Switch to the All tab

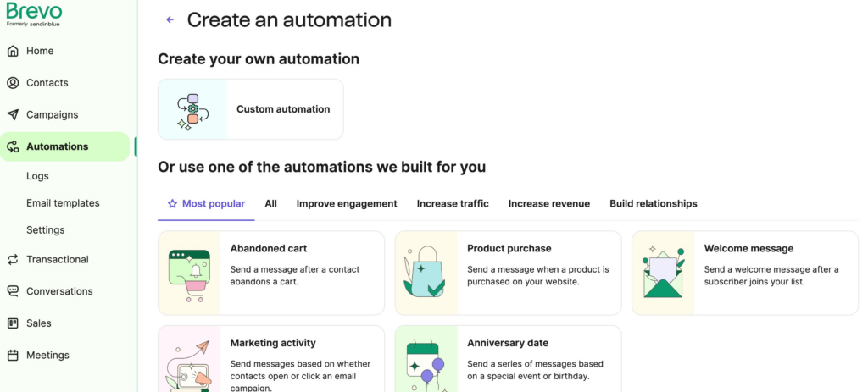click(270, 204)
